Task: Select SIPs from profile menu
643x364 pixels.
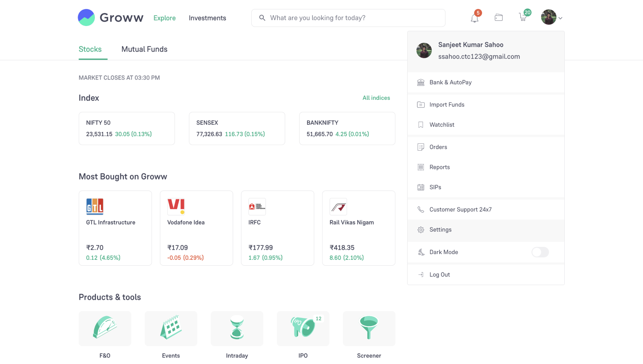Action: point(486,187)
